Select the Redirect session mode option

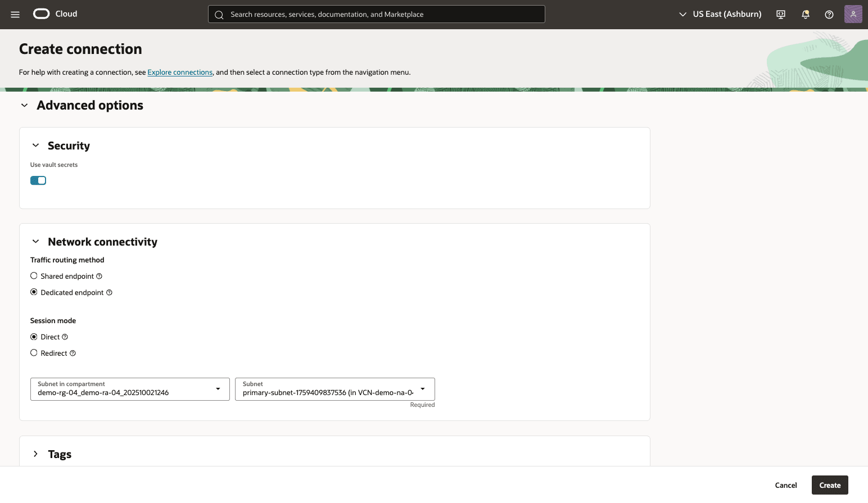click(34, 353)
